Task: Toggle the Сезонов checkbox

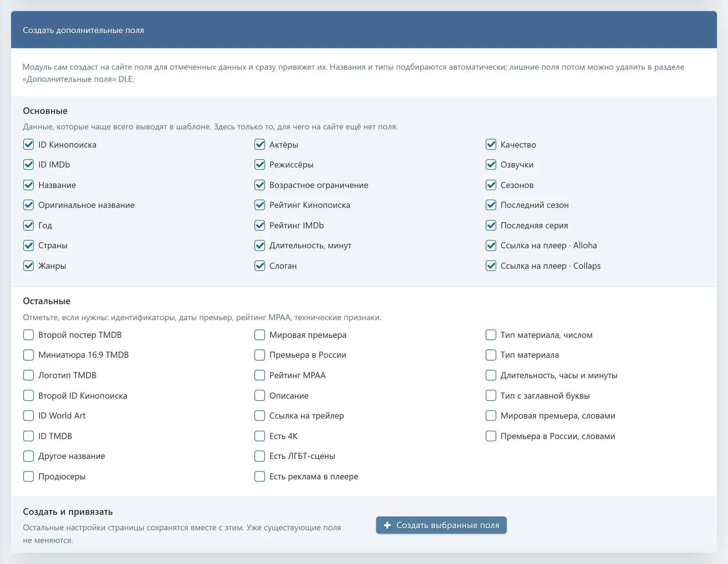Action: tap(491, 185)
